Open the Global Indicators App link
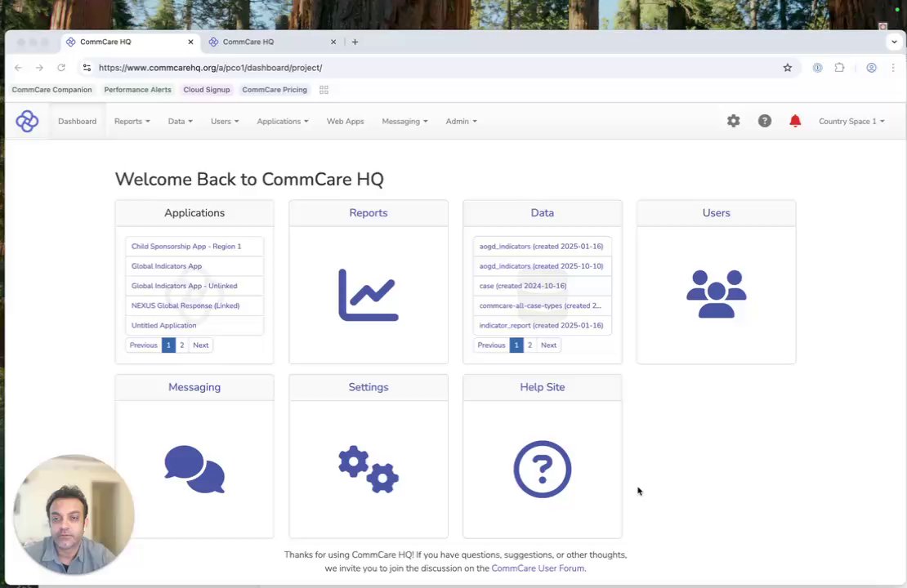Image resolution: width=907 pixels, height=588 pixels. coord(167,266)
